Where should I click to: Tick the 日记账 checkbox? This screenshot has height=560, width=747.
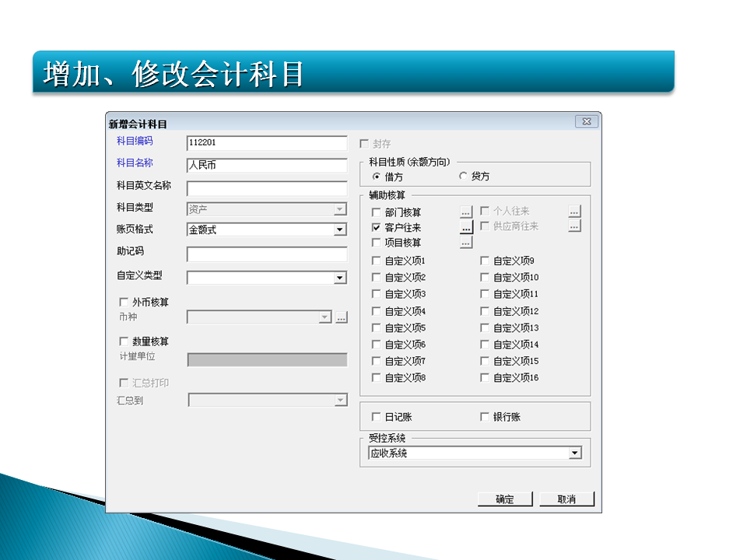(x=376, y=417)
